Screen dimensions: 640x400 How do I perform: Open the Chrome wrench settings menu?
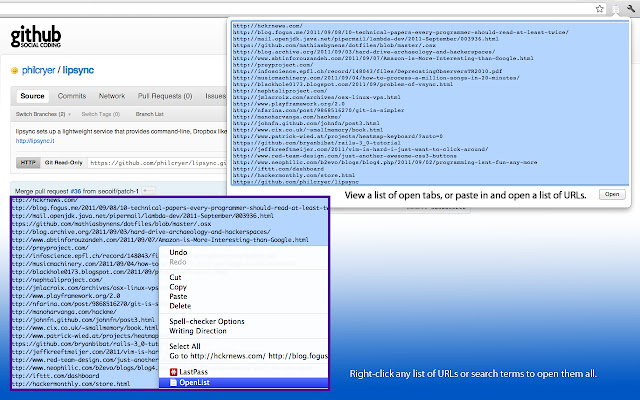point(631,9)
